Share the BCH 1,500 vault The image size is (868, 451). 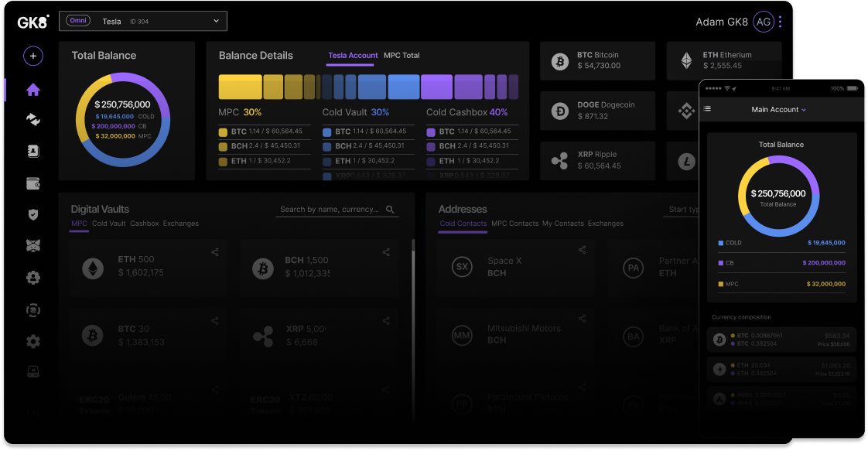[x=386, y=252]
